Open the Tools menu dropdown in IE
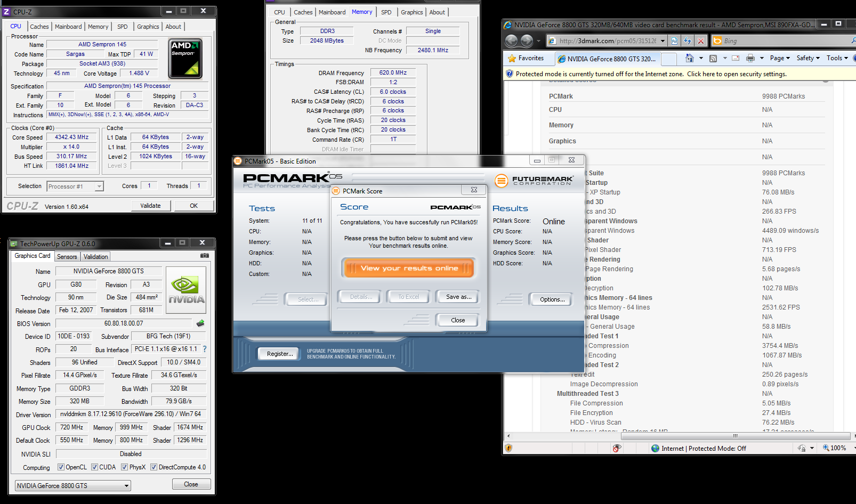The width and height of the screenshot is (856, 504). click(837, 58)
